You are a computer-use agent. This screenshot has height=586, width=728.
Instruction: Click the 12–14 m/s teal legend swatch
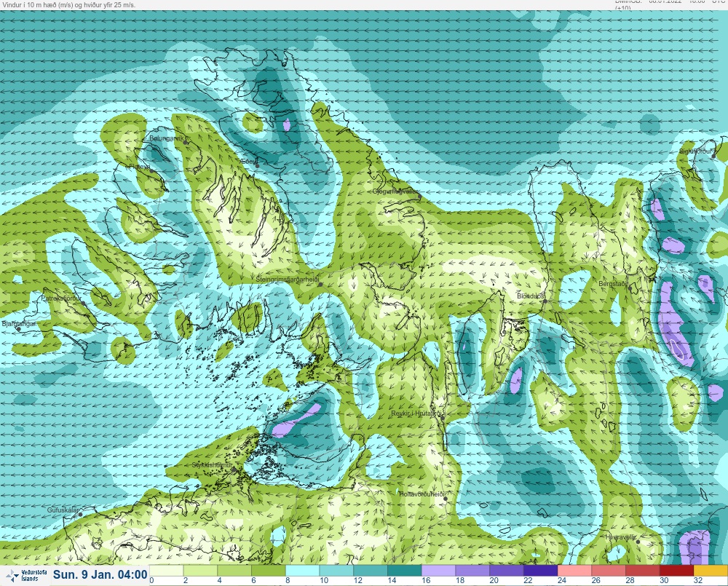coord(370,570)
